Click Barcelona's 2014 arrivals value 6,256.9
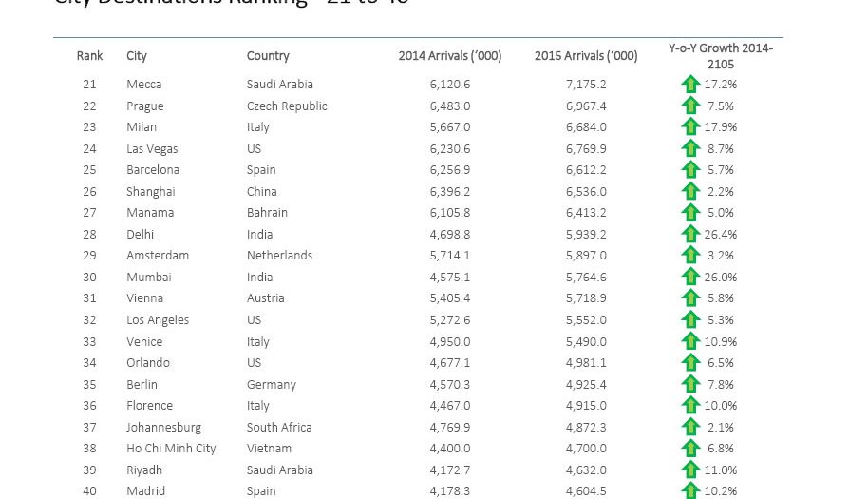868x499 pixels. 450,170
